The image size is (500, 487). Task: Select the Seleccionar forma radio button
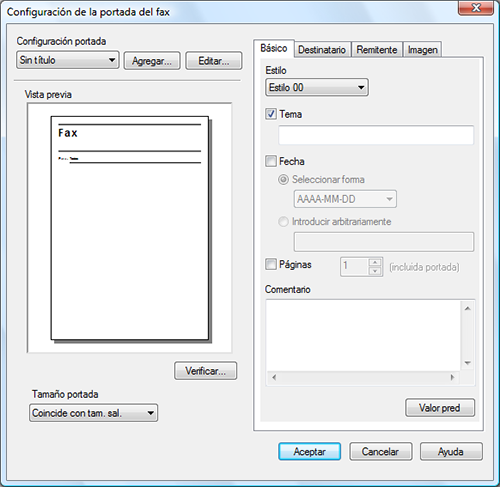coord(283,180)
